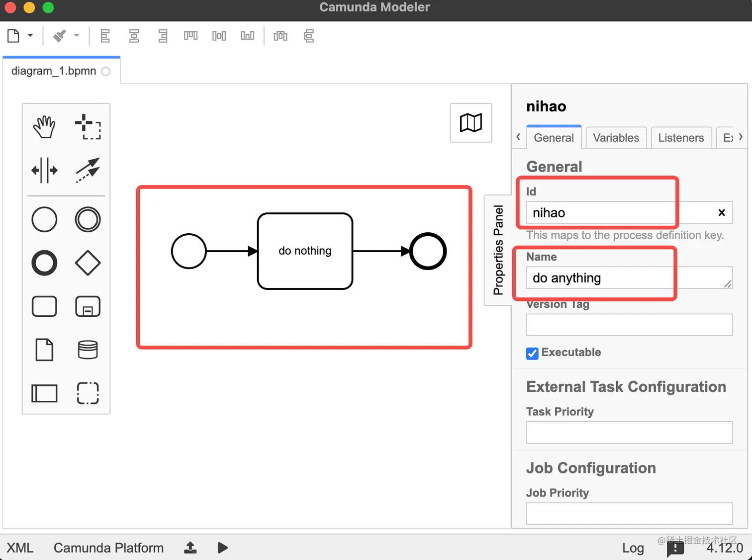Click the deploy diagram icon
The height and width of the screenshot is (560, 752).
pos(190,548)
